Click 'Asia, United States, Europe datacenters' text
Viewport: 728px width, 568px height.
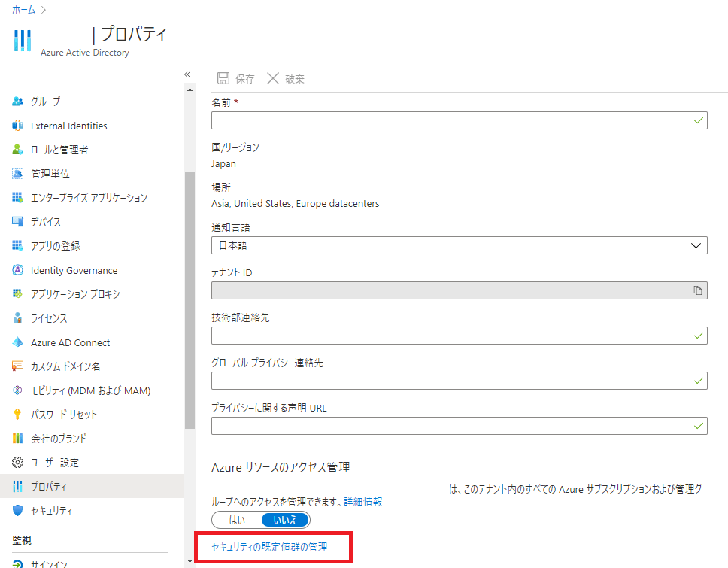(296, 203)
